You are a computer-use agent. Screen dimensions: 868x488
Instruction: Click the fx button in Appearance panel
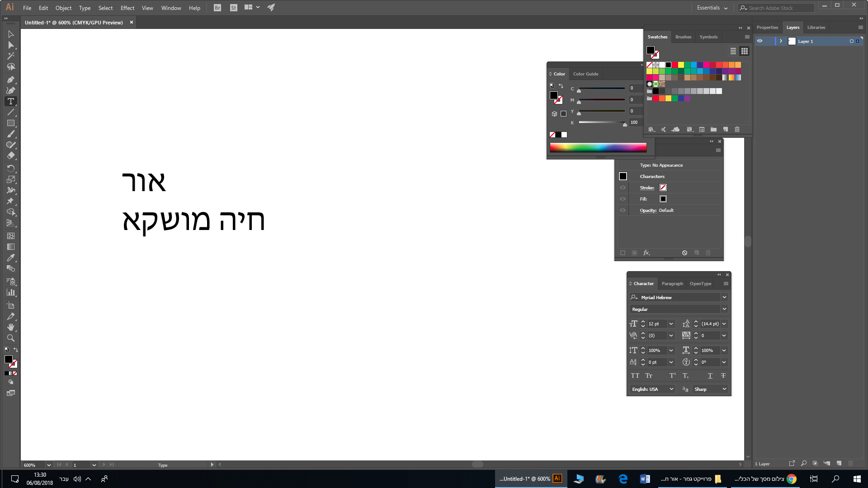(x=647, y=253)
